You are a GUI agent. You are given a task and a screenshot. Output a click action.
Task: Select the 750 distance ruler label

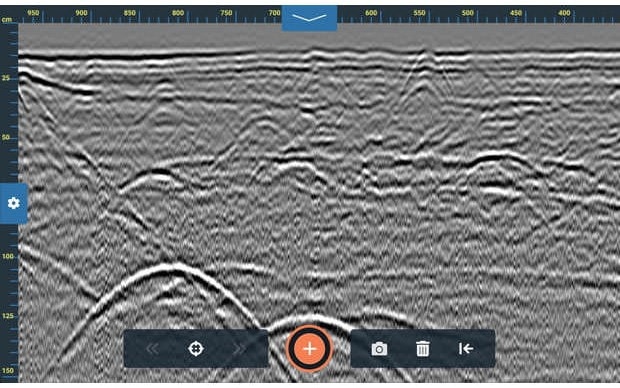[226, 13]
